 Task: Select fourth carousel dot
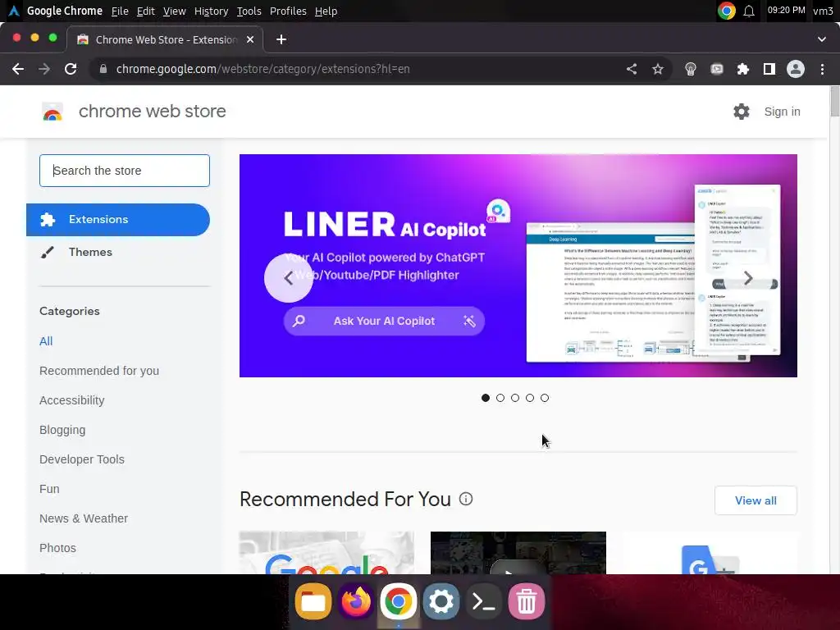[x=530, y=398]
